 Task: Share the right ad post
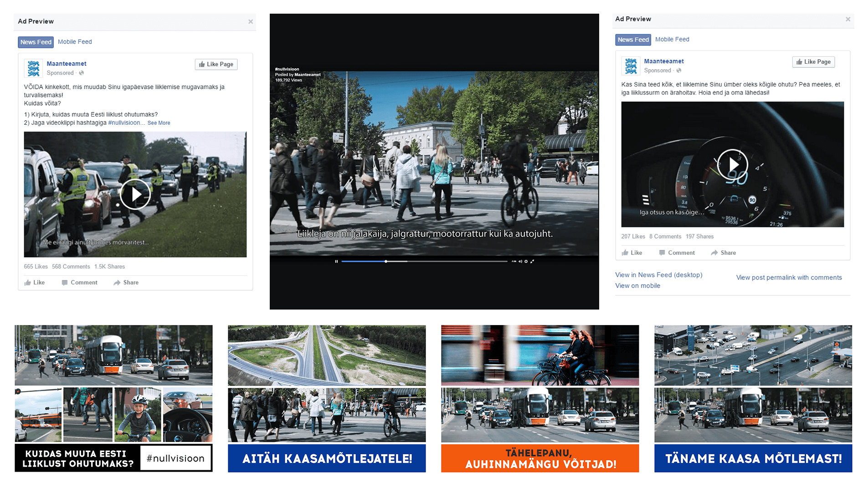724,253
